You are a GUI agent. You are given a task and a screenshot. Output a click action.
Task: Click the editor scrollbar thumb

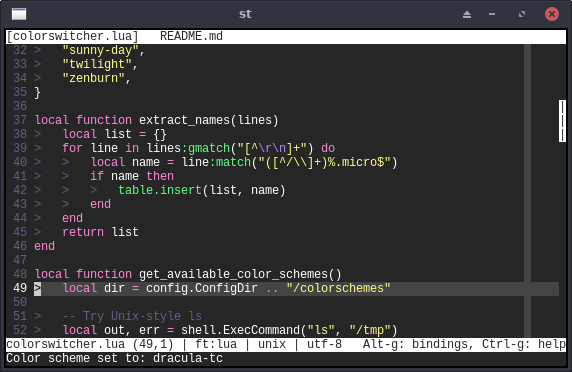pos(562,121)
